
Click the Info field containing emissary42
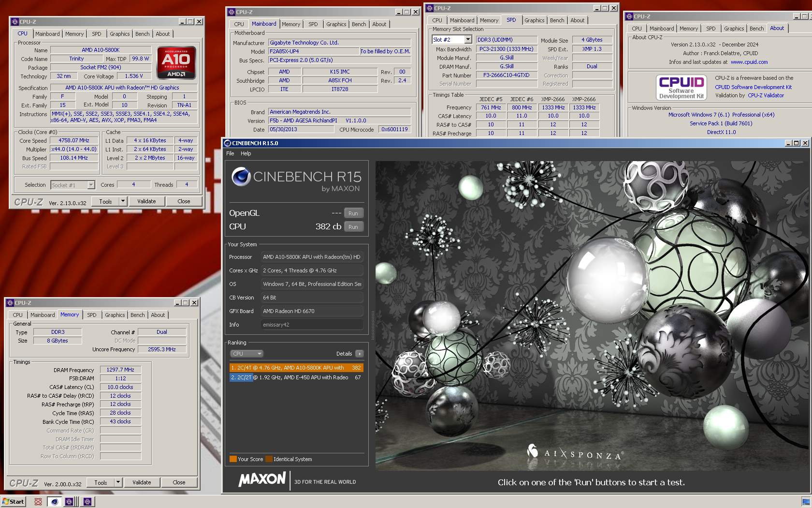pyautogui.click(x=312, y=325)
